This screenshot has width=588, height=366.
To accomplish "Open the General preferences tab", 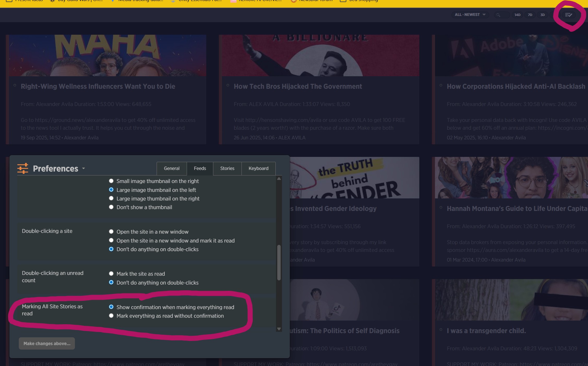I will point(172,168).
